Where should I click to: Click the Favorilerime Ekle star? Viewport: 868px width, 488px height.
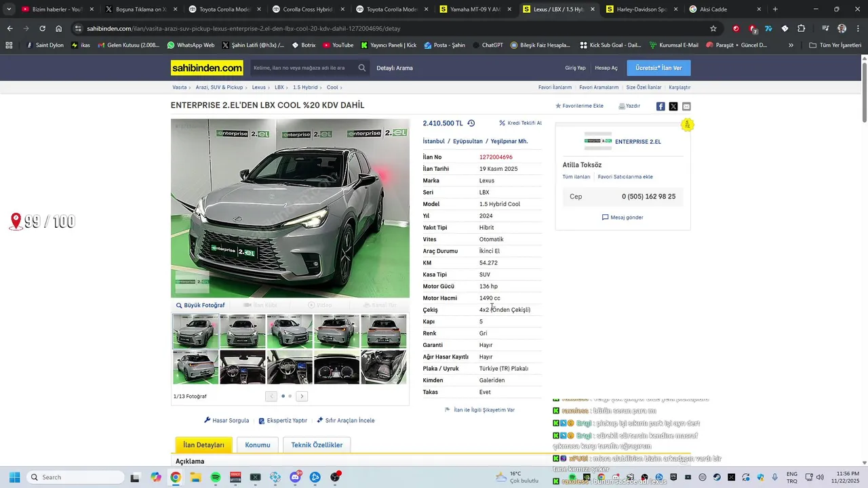click(558, 106)
